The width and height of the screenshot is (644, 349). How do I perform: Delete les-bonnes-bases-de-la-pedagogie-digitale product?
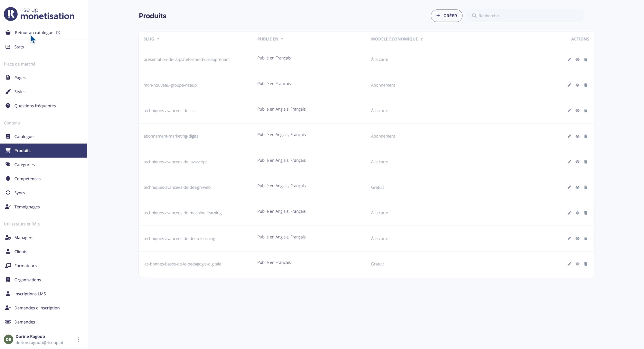pos(585,264)
